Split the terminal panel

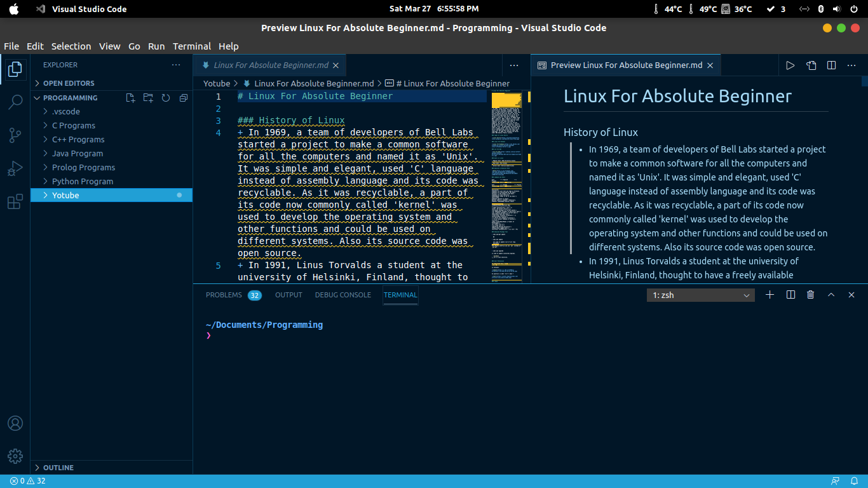click(790, 295)
